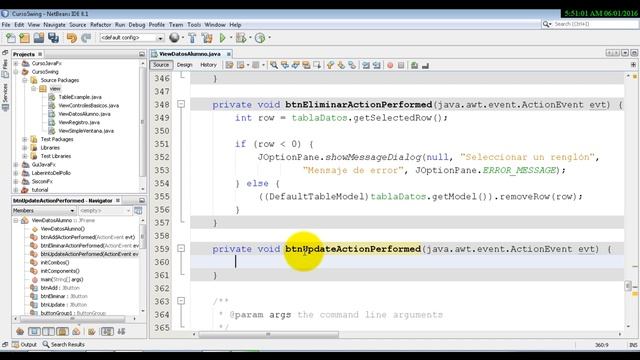
Task: Open the Search Results button
Action: (x=64, y=344)
